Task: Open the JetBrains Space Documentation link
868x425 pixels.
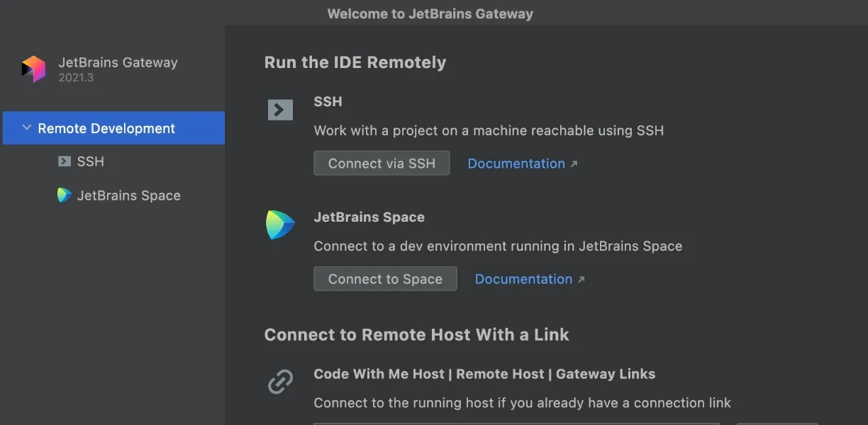Action: click(x=530, y=279)
